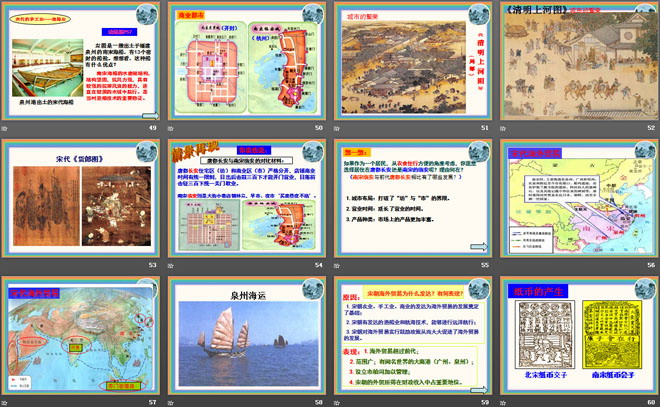Click the animation star icon under slide 55

coord(337,266)
